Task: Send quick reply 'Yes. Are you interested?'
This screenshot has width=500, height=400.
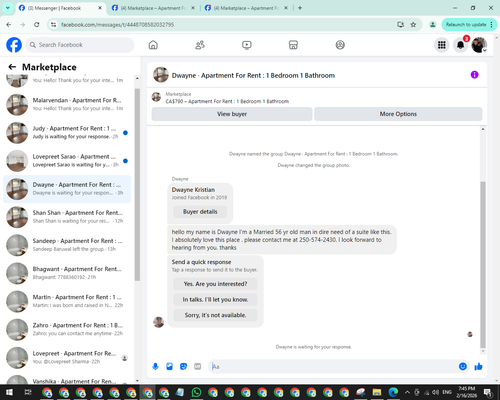Action: coord(215,284)
